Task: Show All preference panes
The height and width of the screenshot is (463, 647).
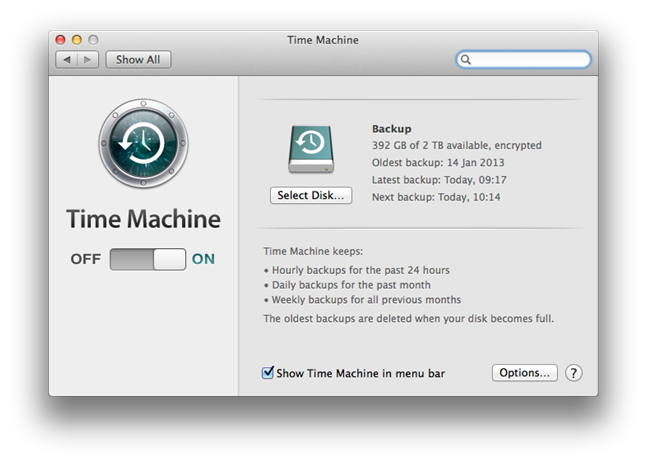Action: [138, 60]
